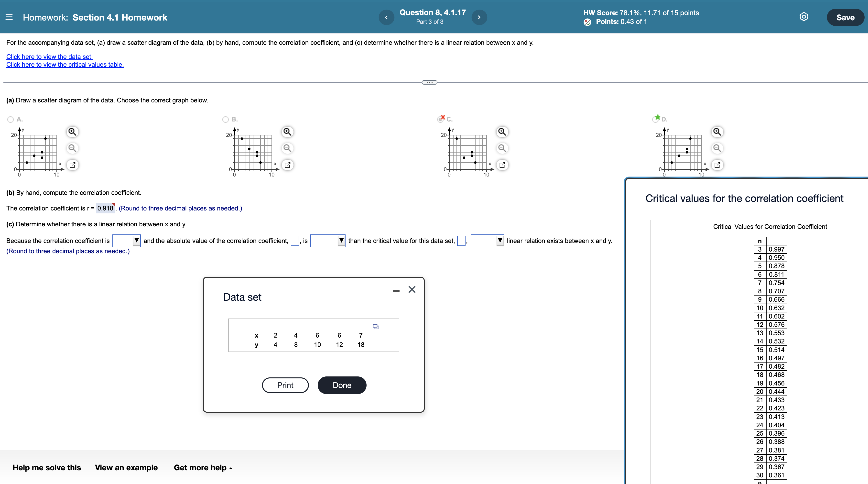Screen dimensions: 868x484
Task: Click View an example
Action: [x=126, y=467]
